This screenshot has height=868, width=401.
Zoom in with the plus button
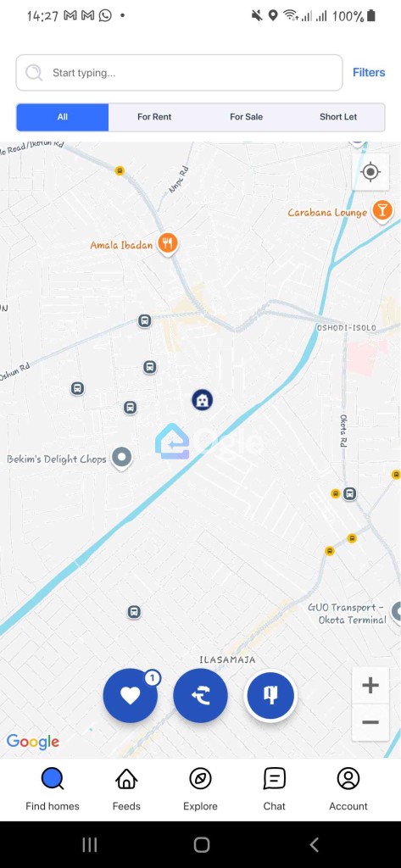370,685
